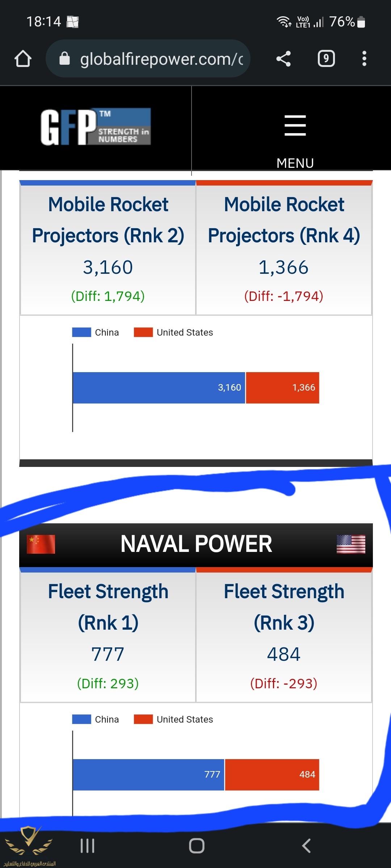Select the Fleet Strength (Rnk 1) China card
The image size is (391, 868).
click(108, 635)
